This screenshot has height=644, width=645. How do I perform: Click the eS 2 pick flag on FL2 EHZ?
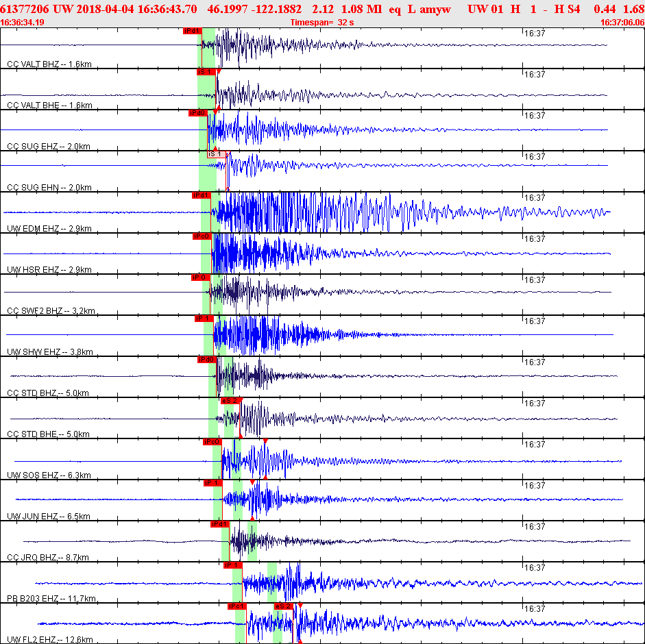[284, 606]
